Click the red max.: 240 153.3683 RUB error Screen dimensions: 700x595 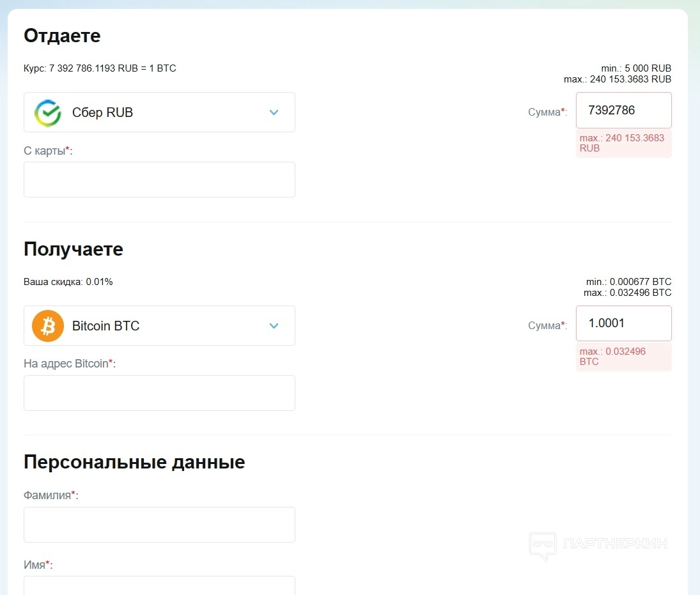coord(624,143)
